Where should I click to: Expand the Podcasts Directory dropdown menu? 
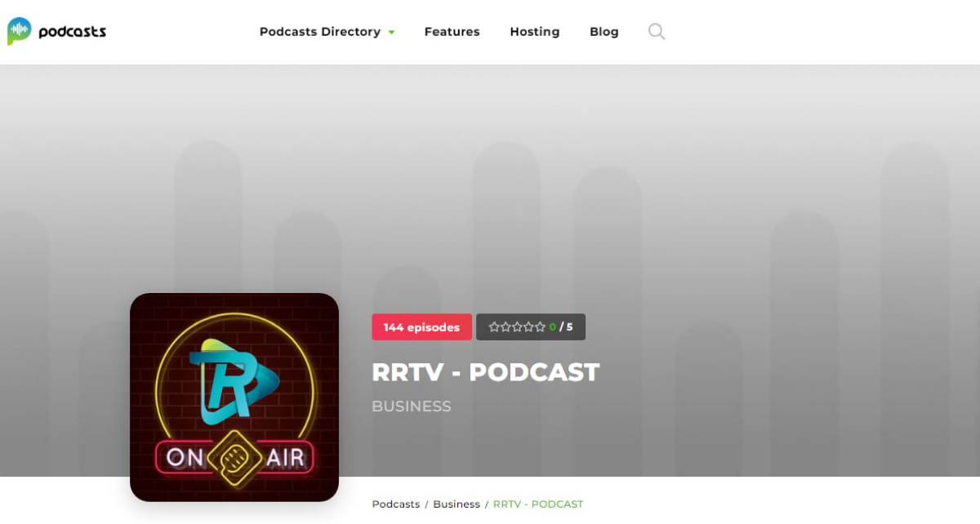(327, 32)
